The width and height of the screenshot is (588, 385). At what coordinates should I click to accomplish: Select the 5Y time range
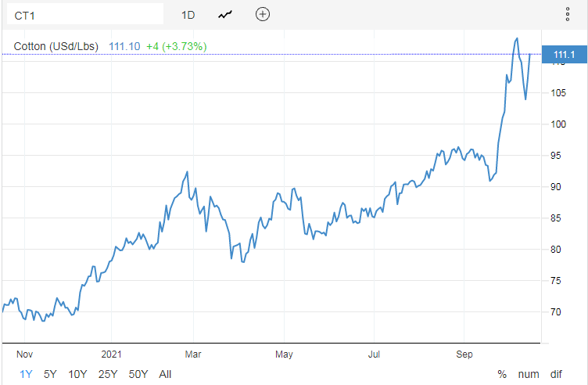[x=50, y=374]
